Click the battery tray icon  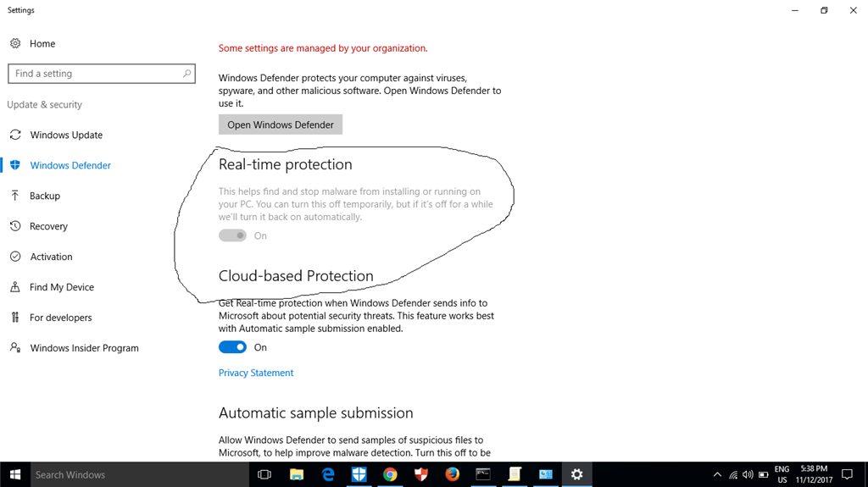tap(764, 474)
